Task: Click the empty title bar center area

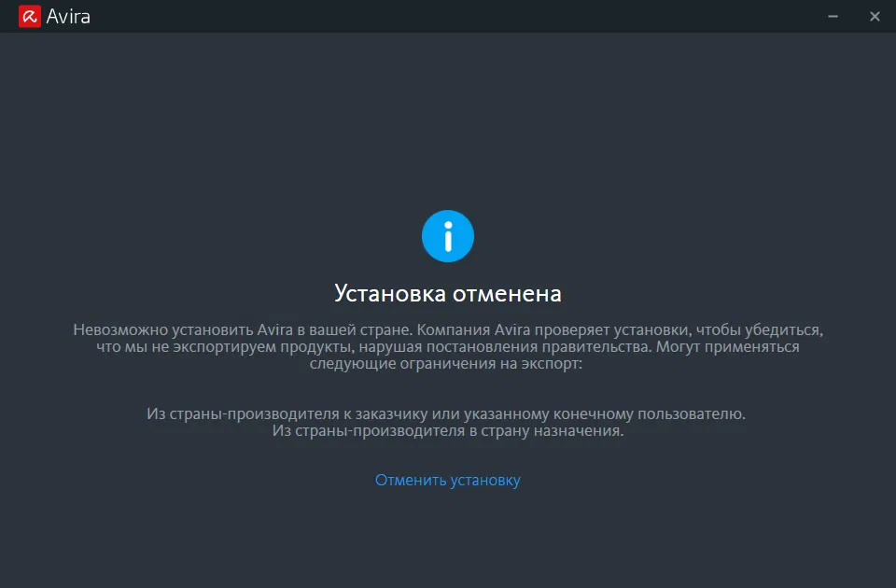Action: click(448, 17)
